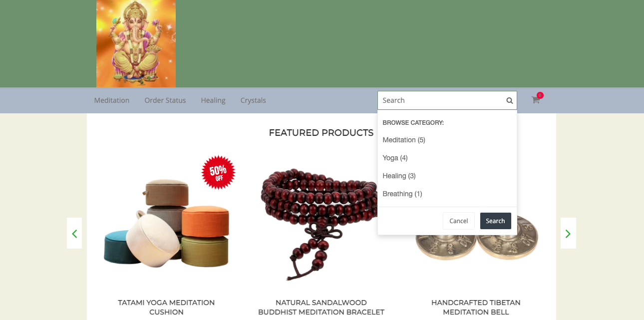This screenshot has width=644, height=320.
Task: Open Natural Sandalwood Buddhist Meditation Bracelet link
Action: pos(321,307)
